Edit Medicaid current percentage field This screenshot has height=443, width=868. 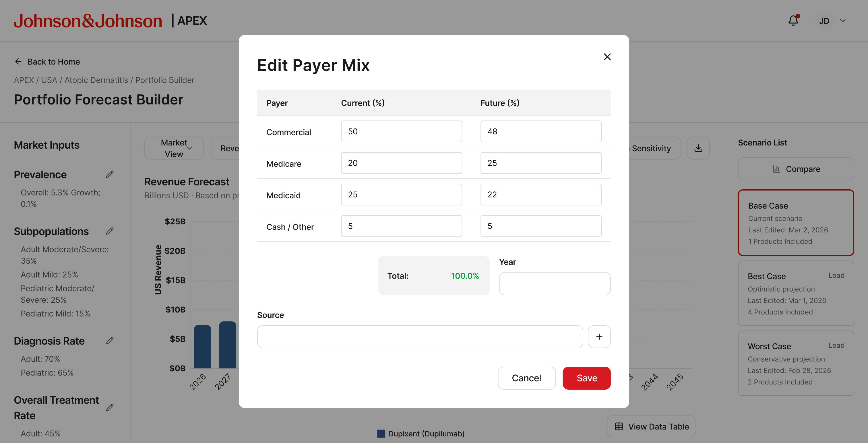coord(401,194)
